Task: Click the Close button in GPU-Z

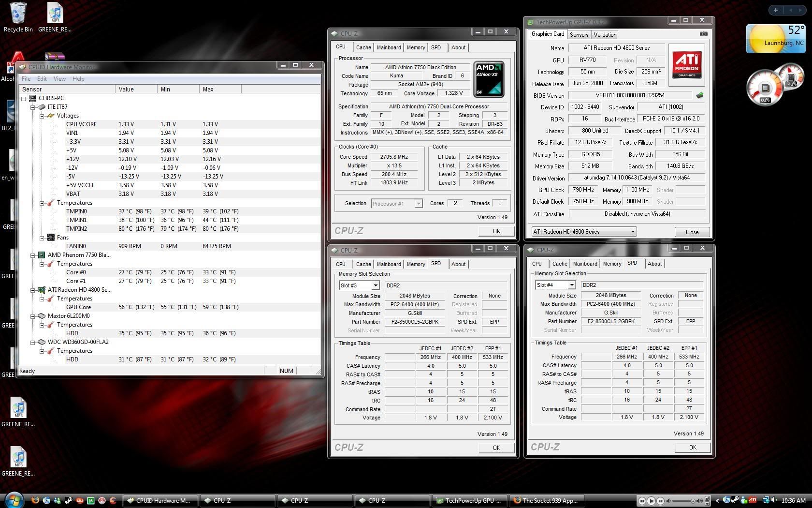Action: click(x=692, y=232)
